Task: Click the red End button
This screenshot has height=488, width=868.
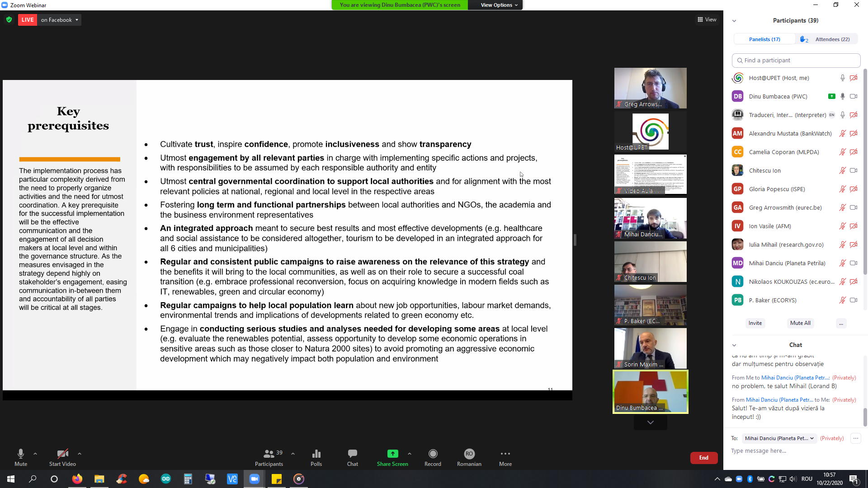Action: [x=703, y=458]
